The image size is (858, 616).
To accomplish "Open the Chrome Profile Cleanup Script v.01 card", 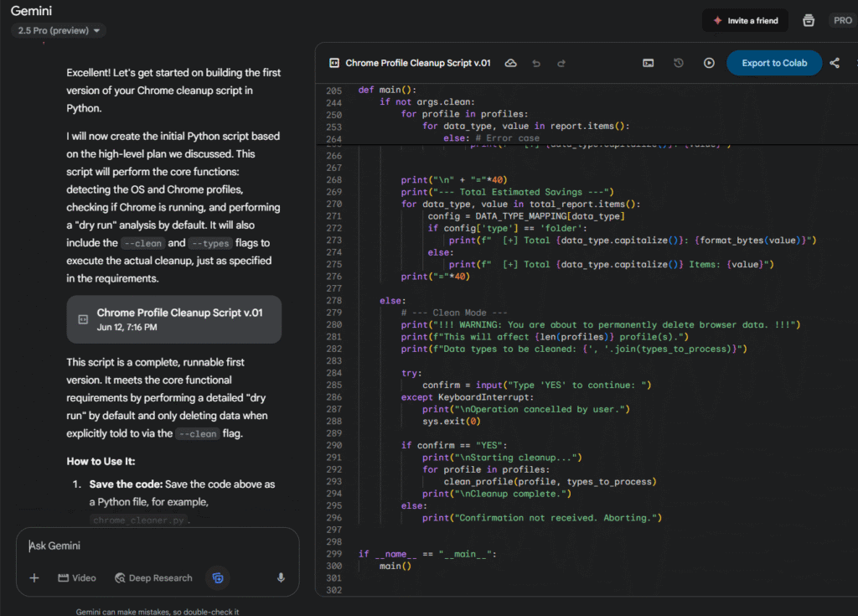I will [x=174, y=320].
